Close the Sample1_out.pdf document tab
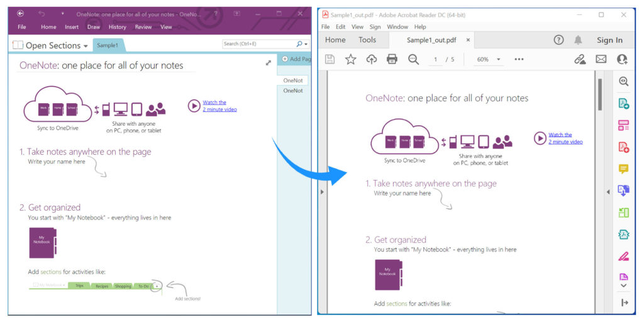Image resolution: width=644 pixels, height=322 pixels. point(468,40)
